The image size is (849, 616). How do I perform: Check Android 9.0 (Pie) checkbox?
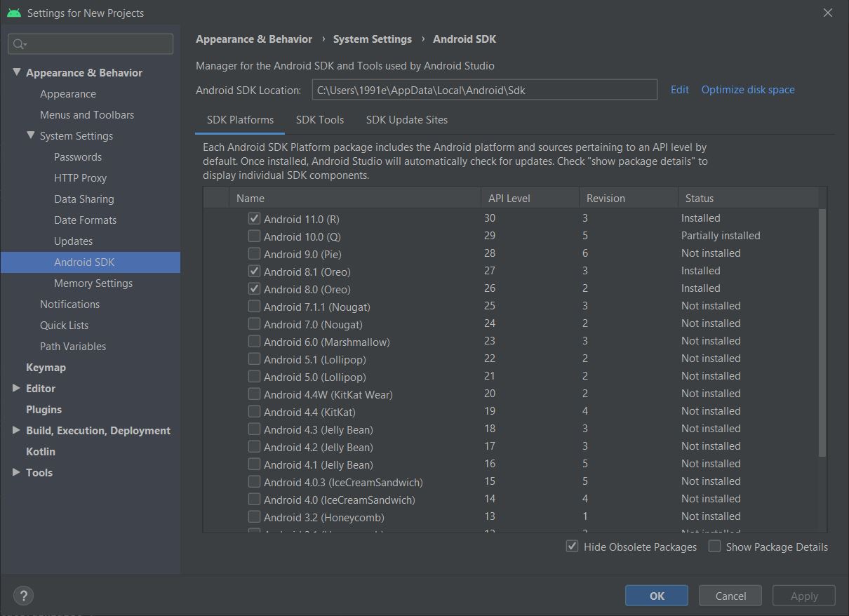coord(254,253)
